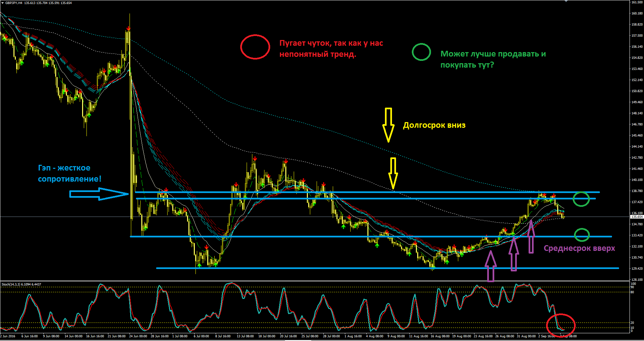Viewport: 644px width, 341px height.
Task: Select the green text 'Может лучше продавать и'
Action: (493, 54)
